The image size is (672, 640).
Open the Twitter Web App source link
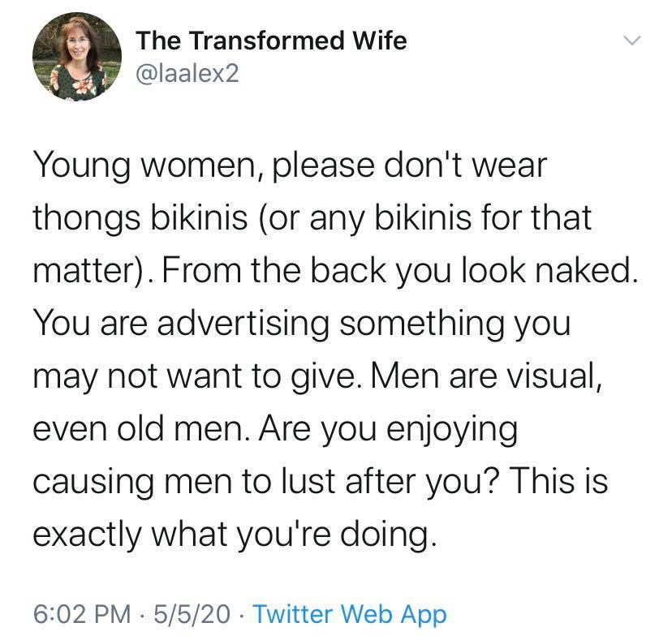(x=349, y=614)
